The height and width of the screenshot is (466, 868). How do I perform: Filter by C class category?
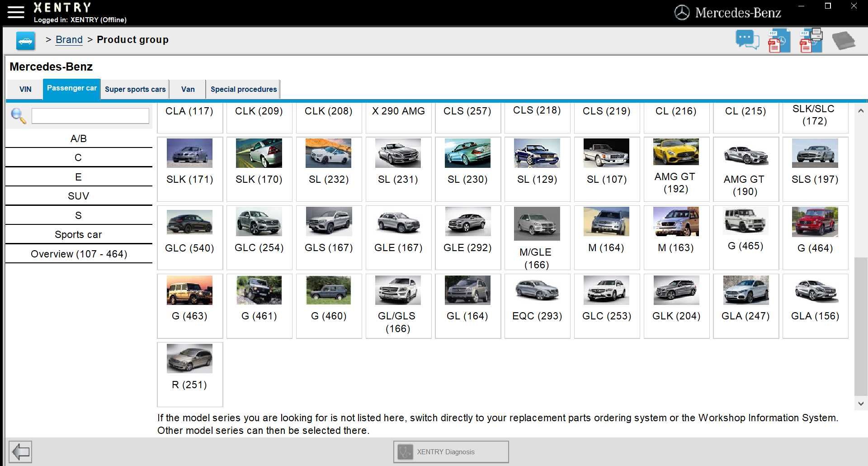click(x=79, y=157)
